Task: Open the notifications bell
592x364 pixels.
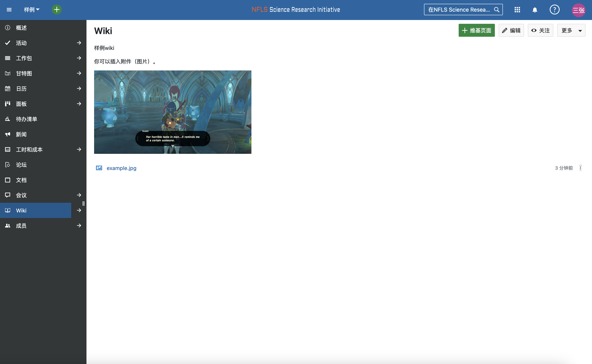Action: pyautogui.click(x=535, y=10)
